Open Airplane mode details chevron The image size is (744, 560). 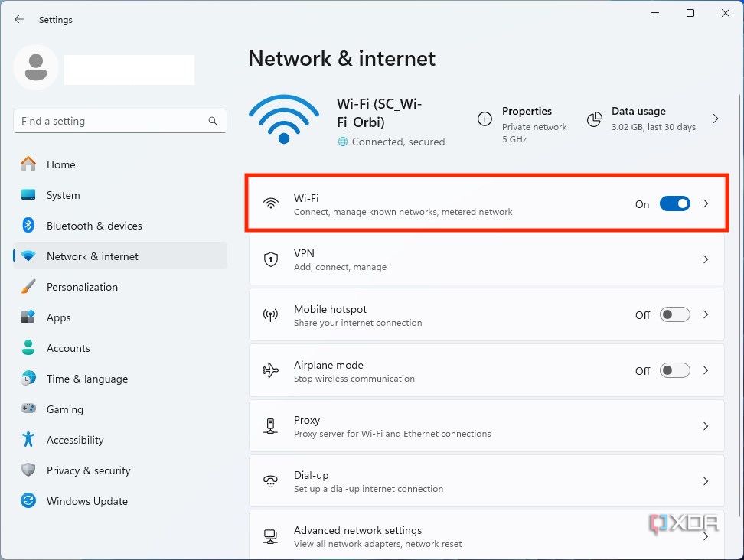[x=706, y=370]
